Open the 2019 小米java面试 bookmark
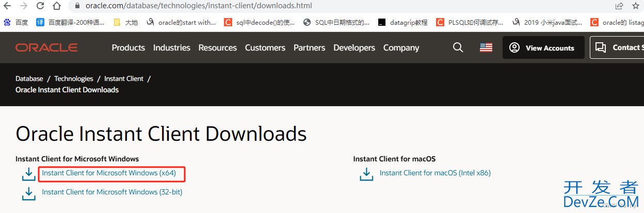644x213 pixels. tap(548, 22)
